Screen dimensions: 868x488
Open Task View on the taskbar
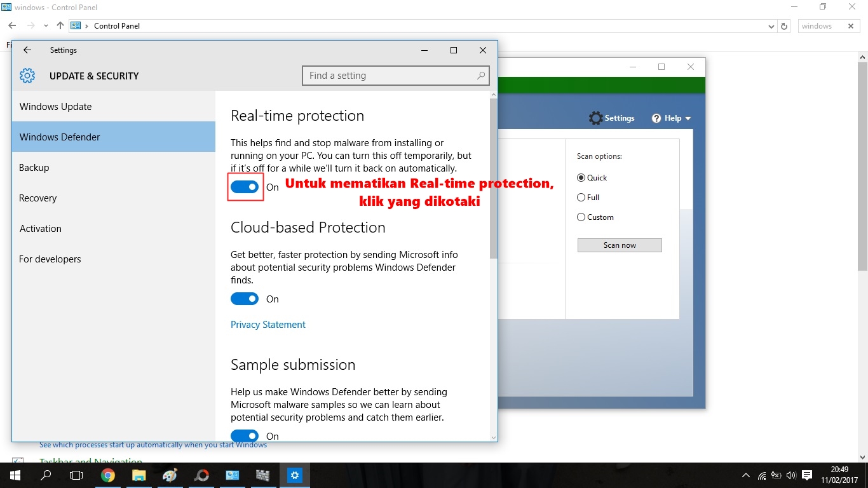point(76,475)
